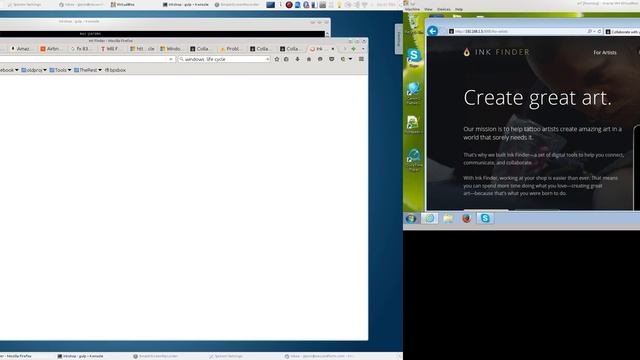Switch to the Windo... Firefox tab
640x360 pixels.
171,49
